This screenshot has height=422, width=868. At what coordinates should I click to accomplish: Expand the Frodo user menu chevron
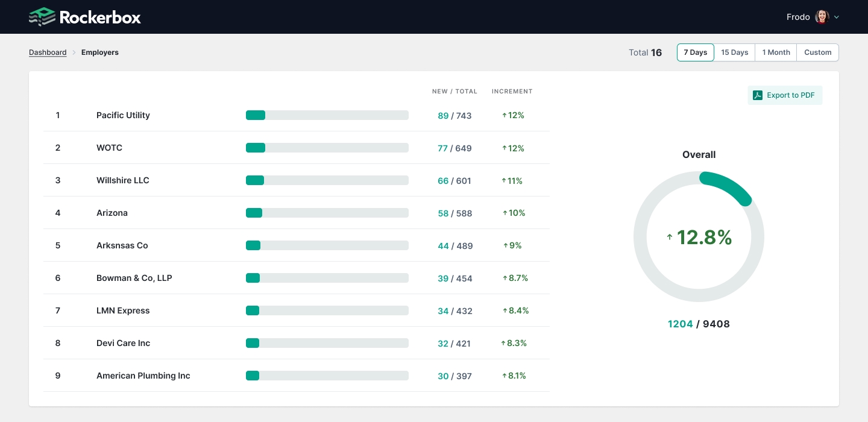pos(837,17)
